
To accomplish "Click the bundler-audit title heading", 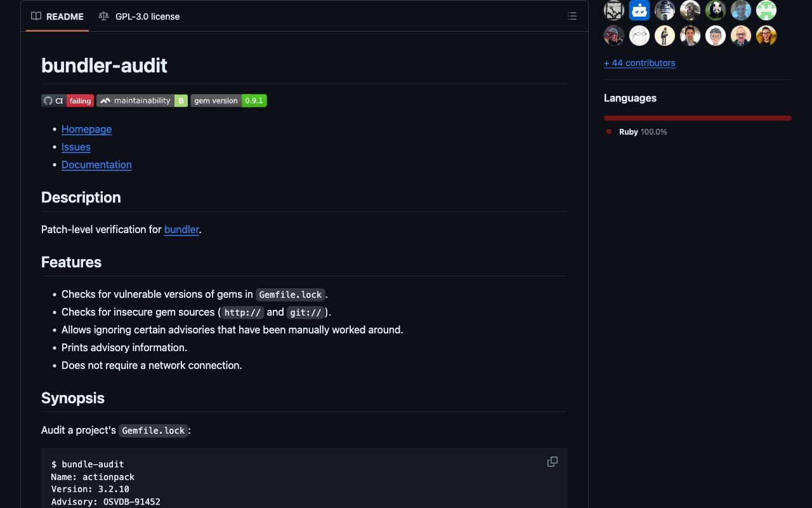I will point(104,65).
